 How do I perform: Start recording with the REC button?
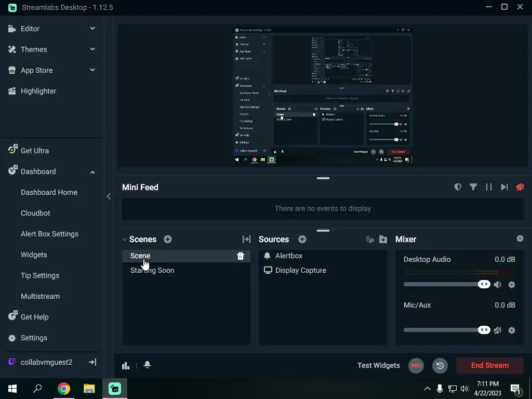[416, 365]
